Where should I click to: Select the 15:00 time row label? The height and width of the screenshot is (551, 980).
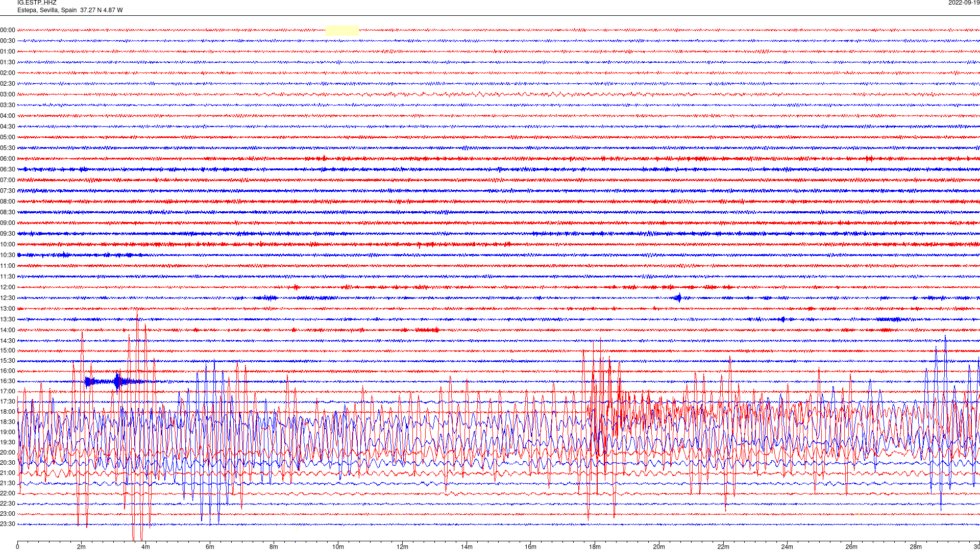pos(8,350)
